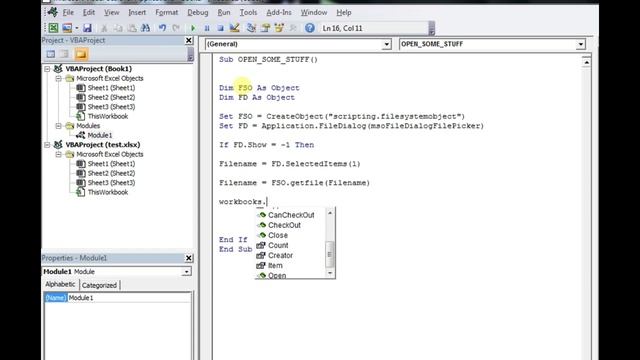Open the Object Browser toolbar icon
Screen dimensions: 640x360
(x=279, y=28)
